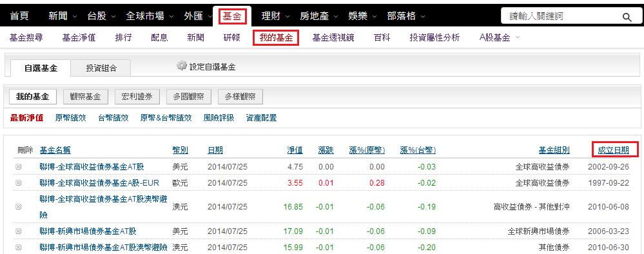Sort by 漲%(原幣) column header
The image size is (644, 254).
pos(367,150)
